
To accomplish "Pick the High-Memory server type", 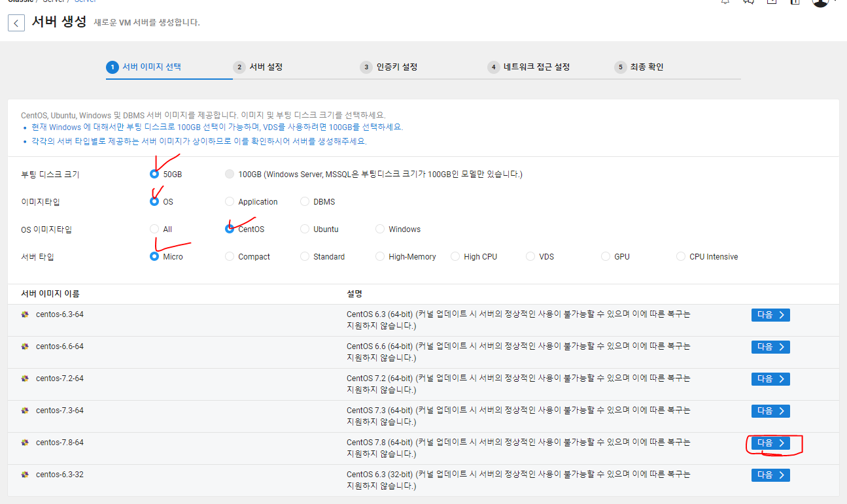I will click(379, 256).
